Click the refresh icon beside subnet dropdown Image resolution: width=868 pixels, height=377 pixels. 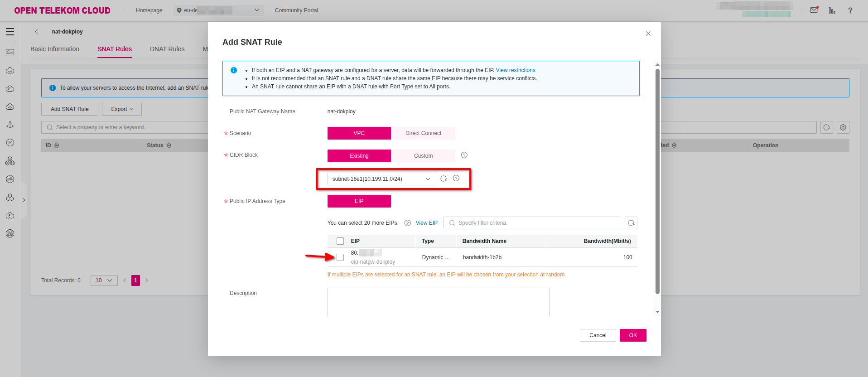coord(444,179)
